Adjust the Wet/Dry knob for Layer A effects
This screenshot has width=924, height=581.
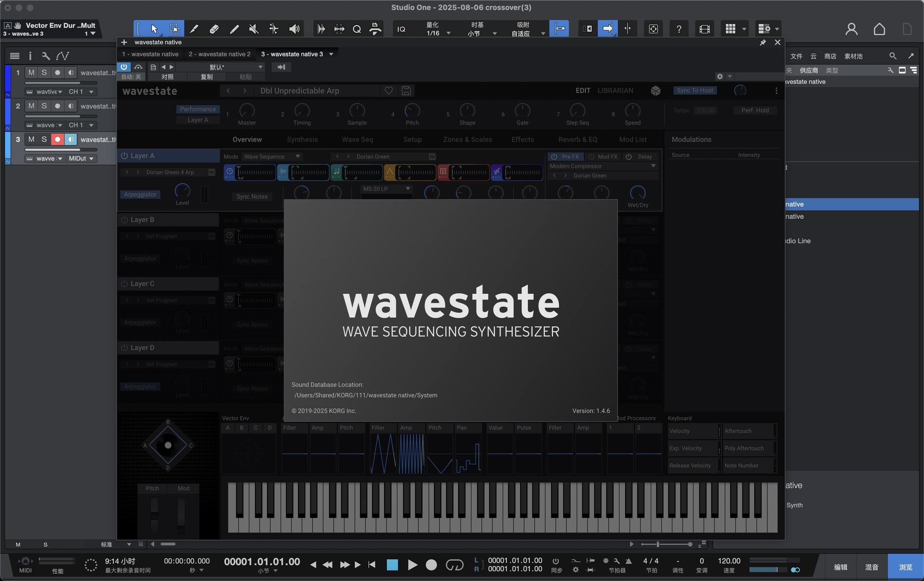(x=638, y=193)
